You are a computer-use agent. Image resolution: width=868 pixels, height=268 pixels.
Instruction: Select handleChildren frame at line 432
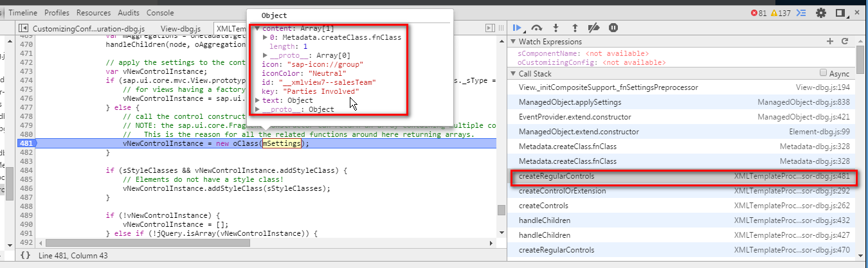682,220
